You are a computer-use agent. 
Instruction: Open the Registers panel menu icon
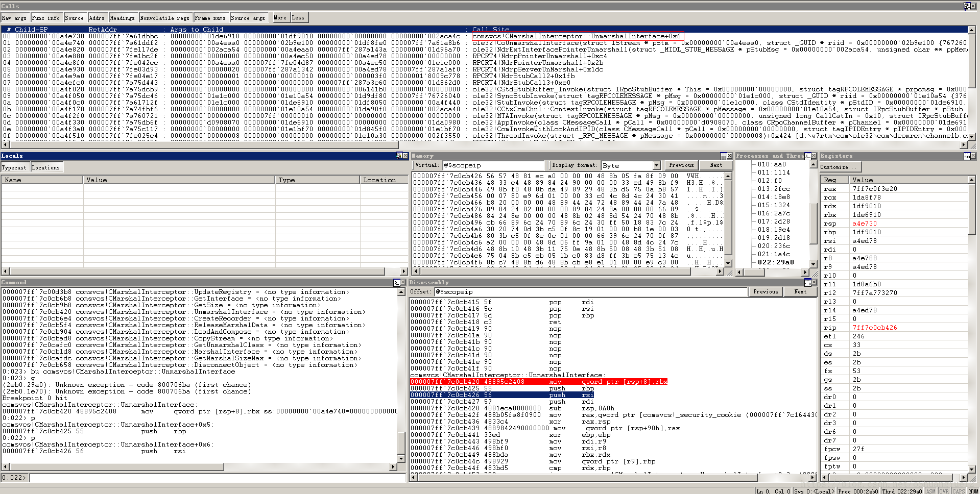tap(967, 156)
